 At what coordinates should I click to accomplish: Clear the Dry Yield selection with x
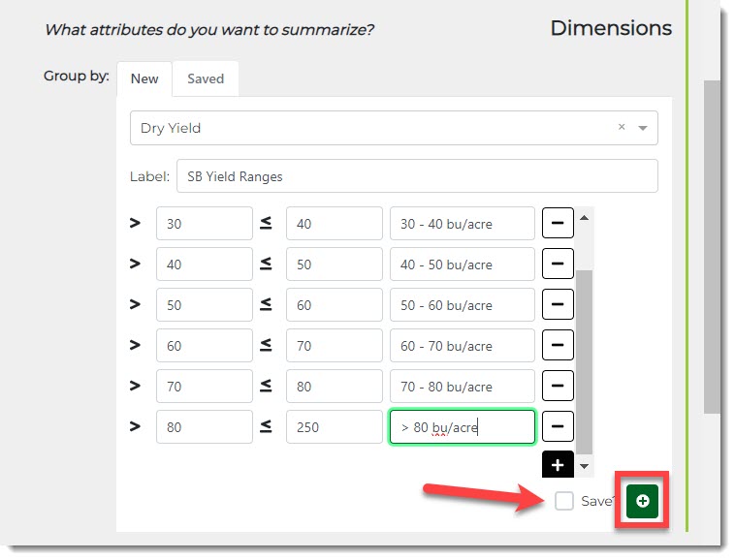point(622,127)
